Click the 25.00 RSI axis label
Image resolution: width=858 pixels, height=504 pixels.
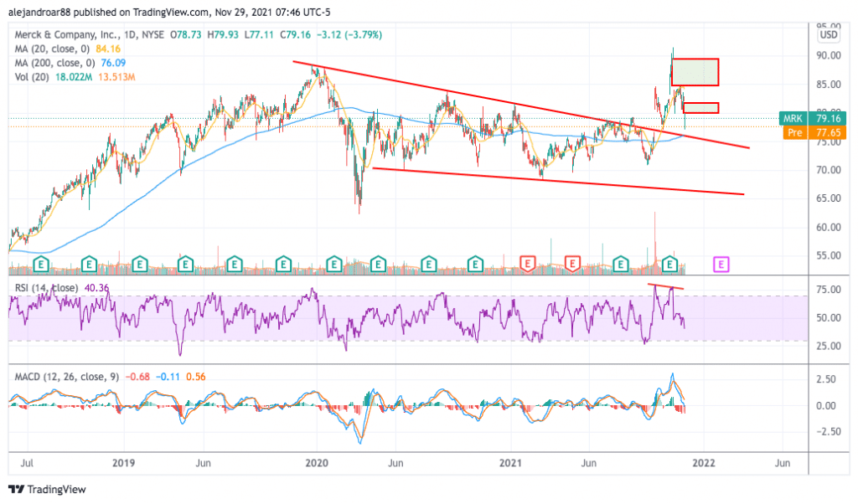tap(828, 346)
